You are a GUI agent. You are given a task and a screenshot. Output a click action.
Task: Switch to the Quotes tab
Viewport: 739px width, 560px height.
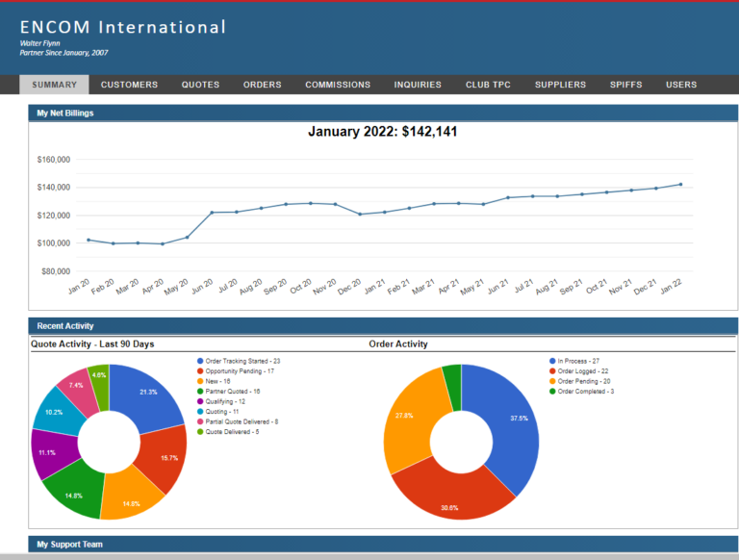point(200,85)
